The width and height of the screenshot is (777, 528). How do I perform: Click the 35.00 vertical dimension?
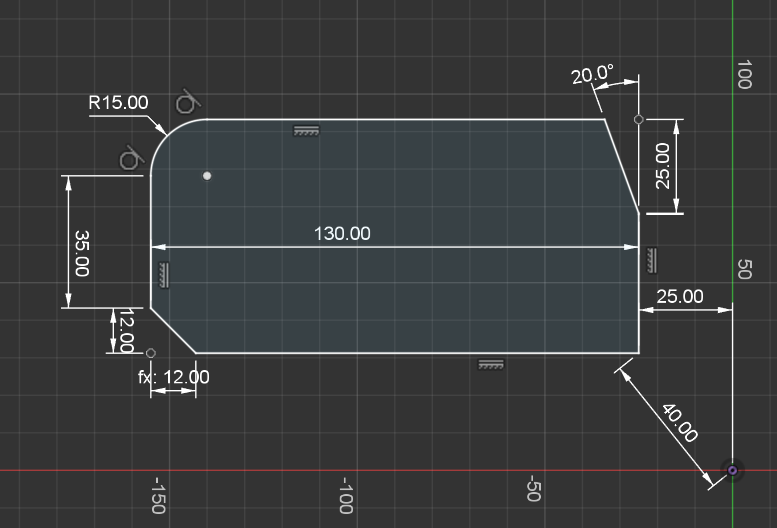[x=82, y=253]
